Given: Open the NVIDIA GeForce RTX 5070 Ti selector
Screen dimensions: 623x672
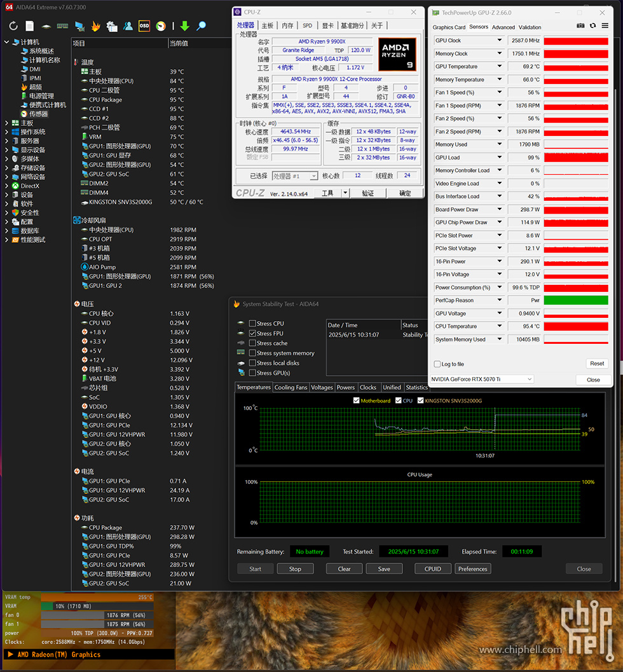Looking at the screenshot, I should [x=482, y=380].
